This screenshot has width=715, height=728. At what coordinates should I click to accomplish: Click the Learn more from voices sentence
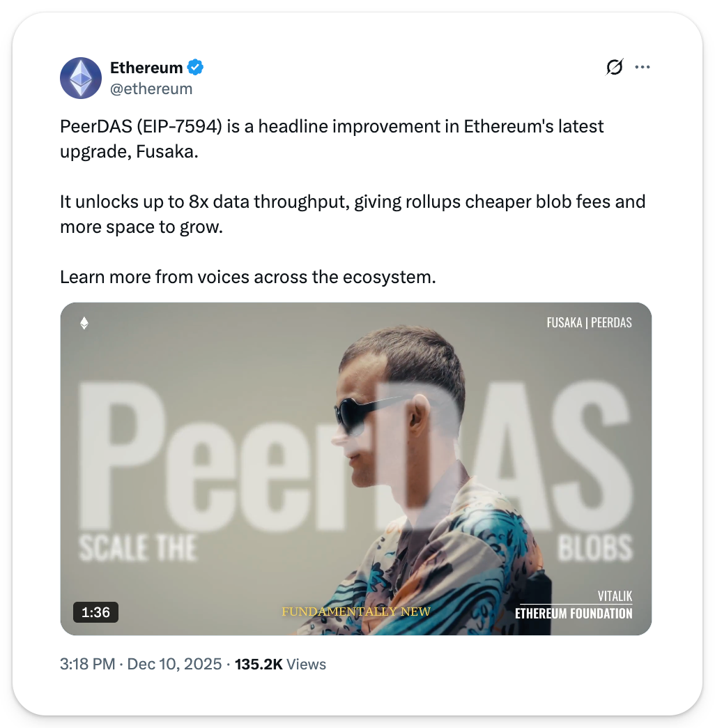click(248, 277)
